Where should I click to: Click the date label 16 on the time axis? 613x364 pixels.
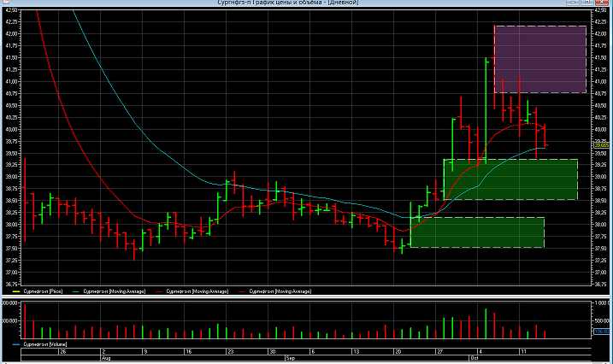click(188, 351)
